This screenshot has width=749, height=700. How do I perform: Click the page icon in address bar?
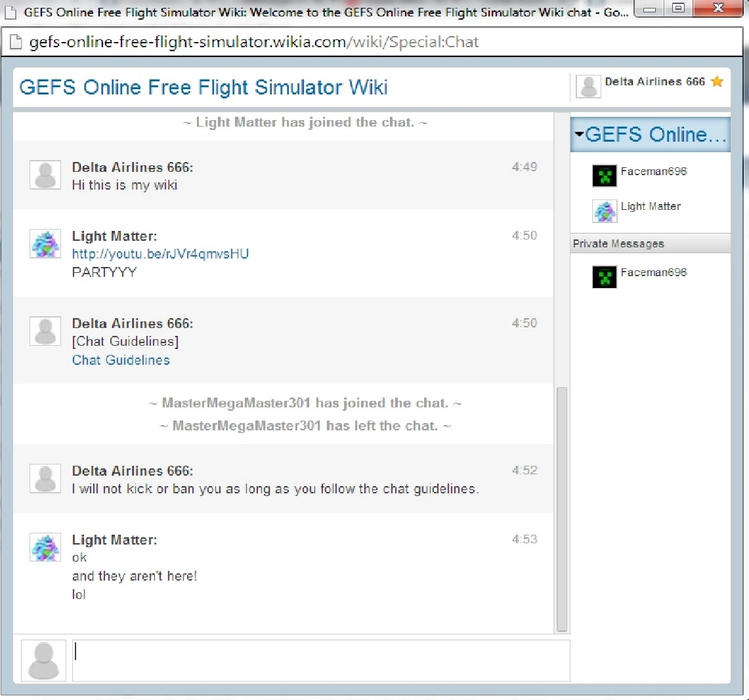[14, 43]
